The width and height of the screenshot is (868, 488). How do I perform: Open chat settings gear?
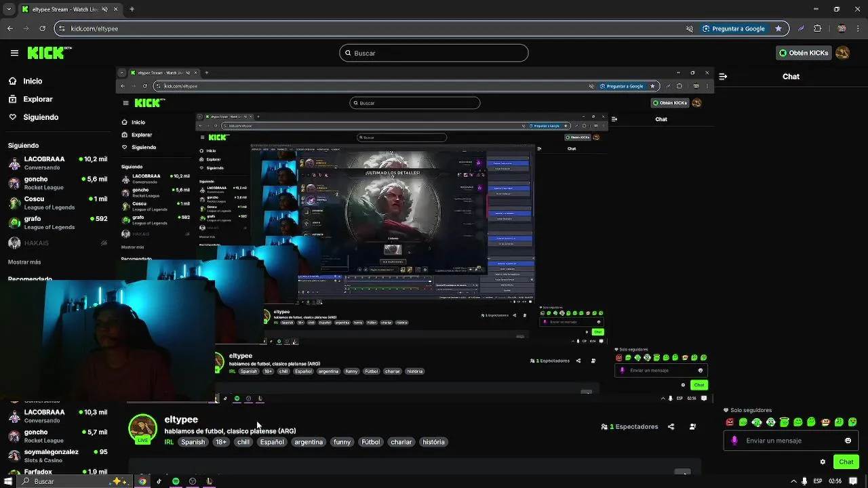(823, 462)
